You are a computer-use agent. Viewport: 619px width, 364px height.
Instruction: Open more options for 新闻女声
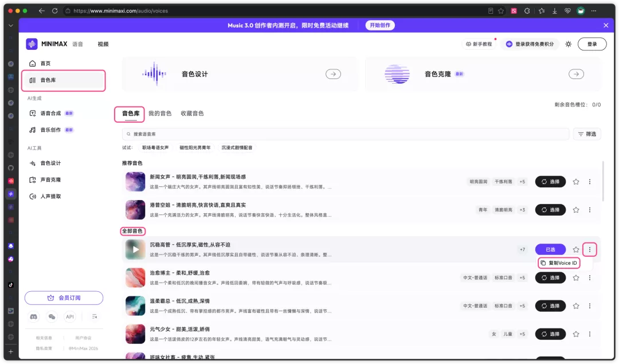(589, 182)
